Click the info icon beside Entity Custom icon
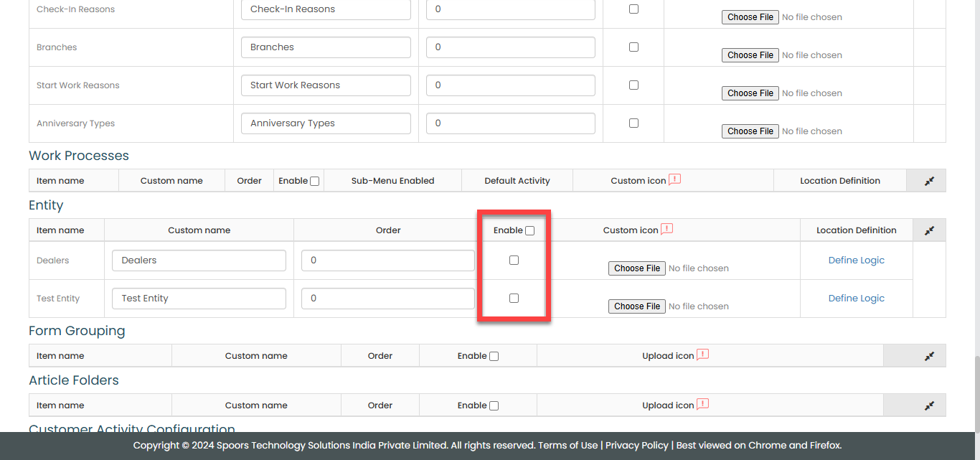980x460 pixels. coord(666,230)
